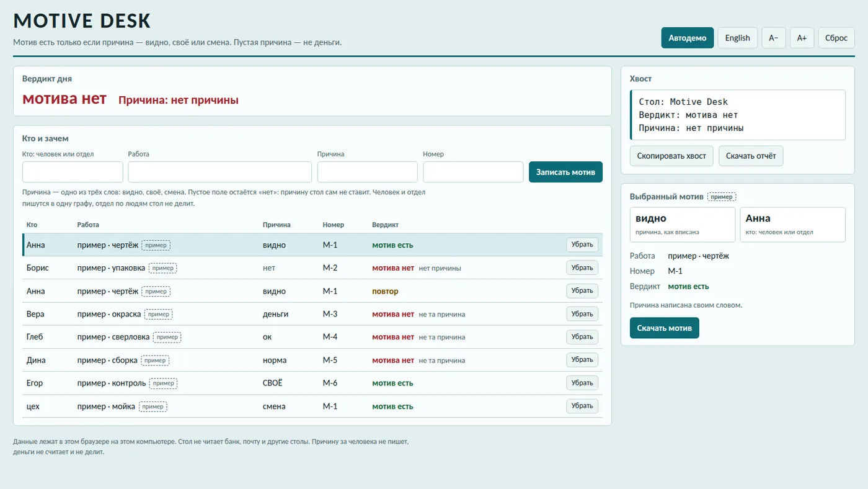
Task: Click Убрать on the цех мойка row
Action: (x=582, y=406)
